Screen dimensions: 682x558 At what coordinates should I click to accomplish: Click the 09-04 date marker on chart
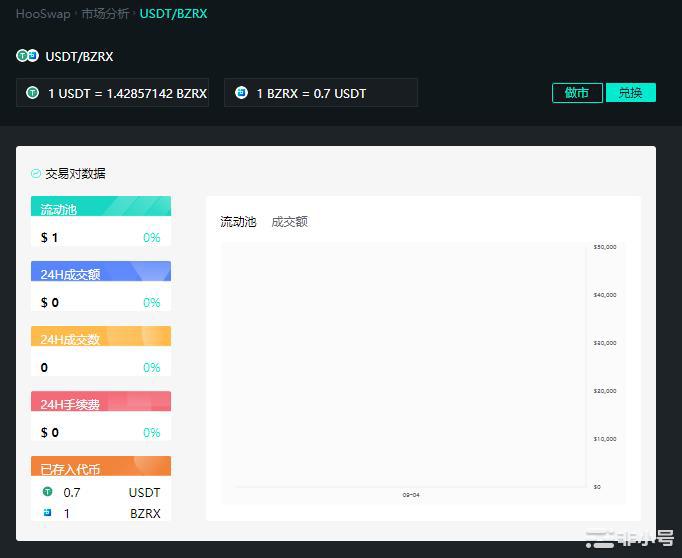click(411, 495)
